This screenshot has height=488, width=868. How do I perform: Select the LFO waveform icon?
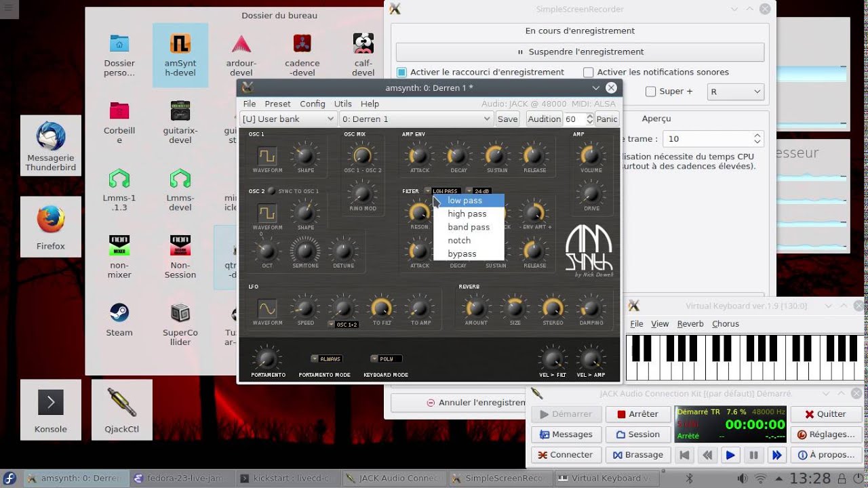(x=267, y=308)
